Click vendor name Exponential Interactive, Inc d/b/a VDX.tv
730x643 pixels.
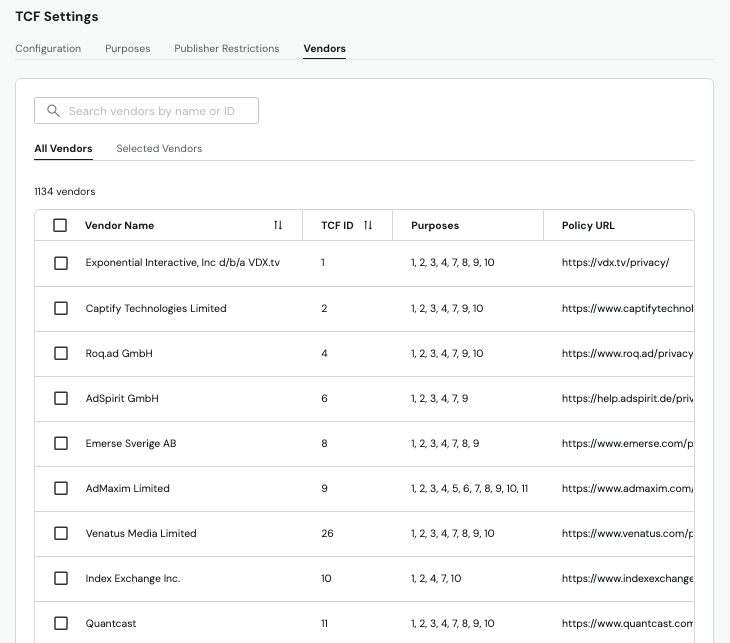tap(182, 263)
